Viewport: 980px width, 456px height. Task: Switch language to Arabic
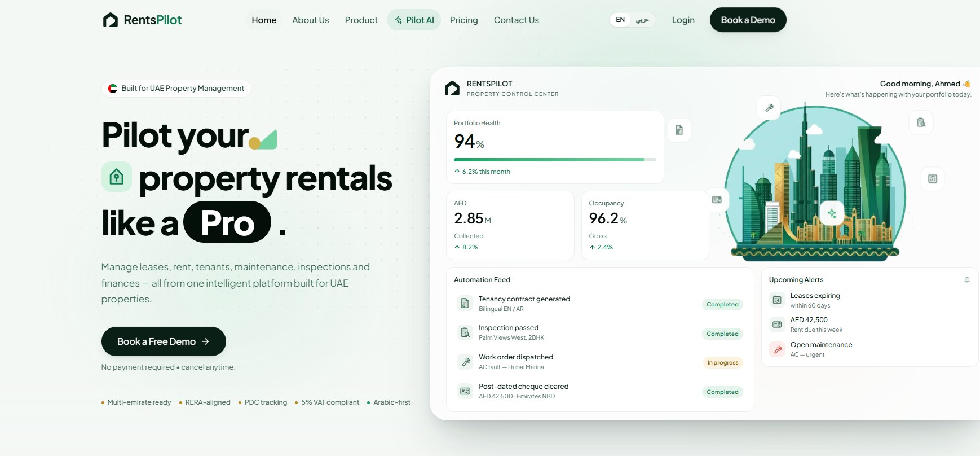(642, 20)
